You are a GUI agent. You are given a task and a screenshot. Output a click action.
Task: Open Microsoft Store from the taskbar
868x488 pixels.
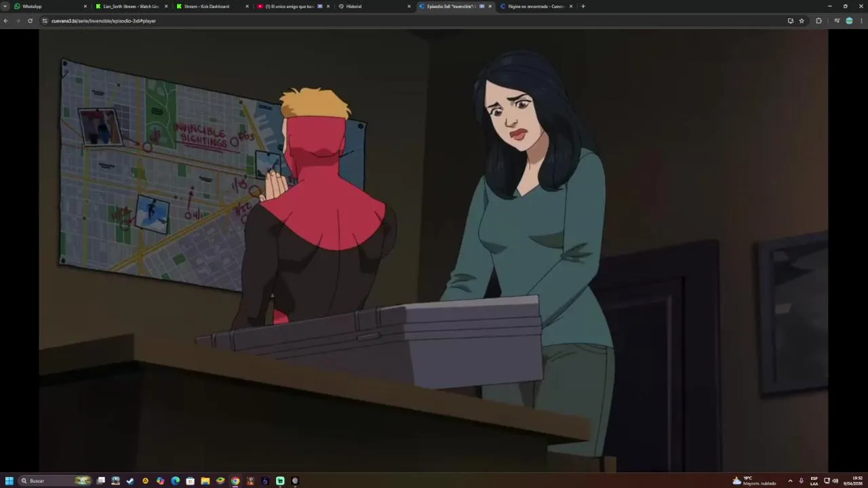click(x=190, y=481)
